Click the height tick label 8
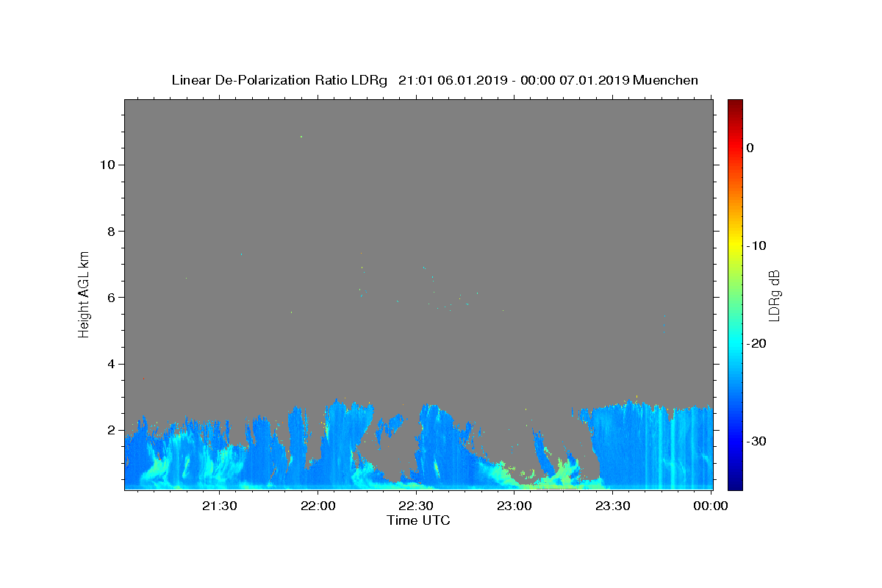Screen dimensions: 882x588 [111, 231]
